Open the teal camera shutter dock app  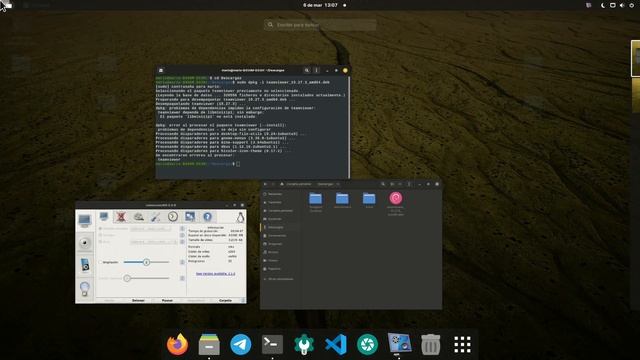367,344
